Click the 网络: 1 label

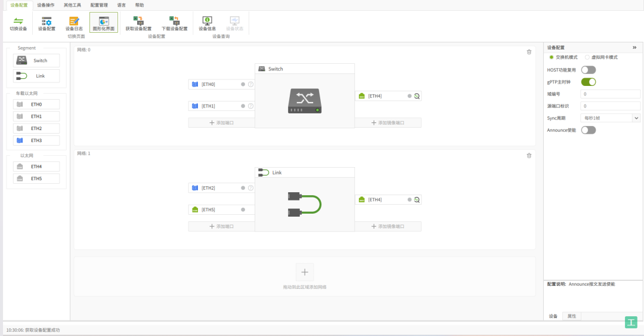pyautogui.click(x=84, y=153)
